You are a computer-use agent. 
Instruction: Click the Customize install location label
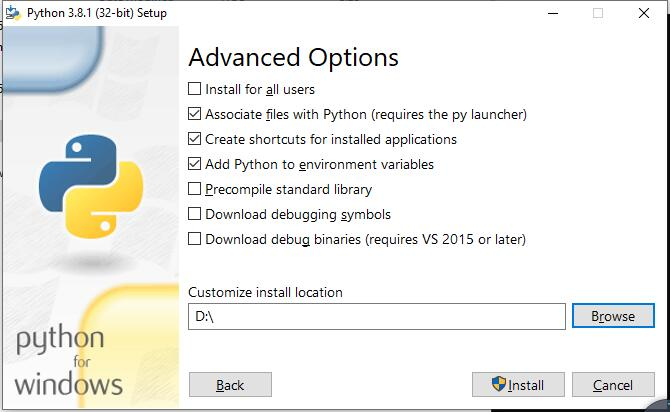pos(265,292)
